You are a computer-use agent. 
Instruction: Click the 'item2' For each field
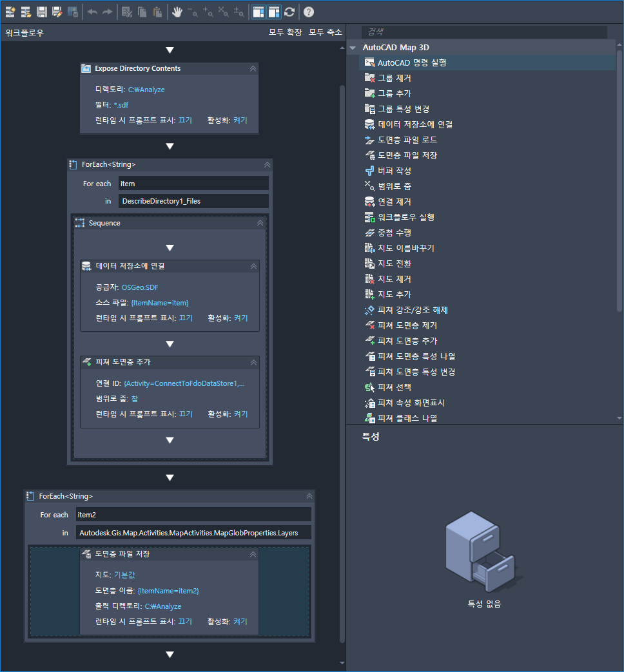pos(193,514)
